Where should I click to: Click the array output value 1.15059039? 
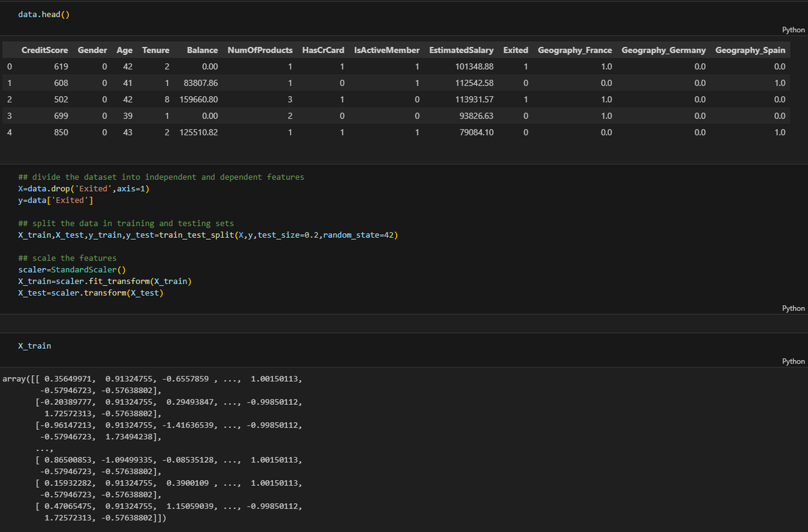coord(190,506)
